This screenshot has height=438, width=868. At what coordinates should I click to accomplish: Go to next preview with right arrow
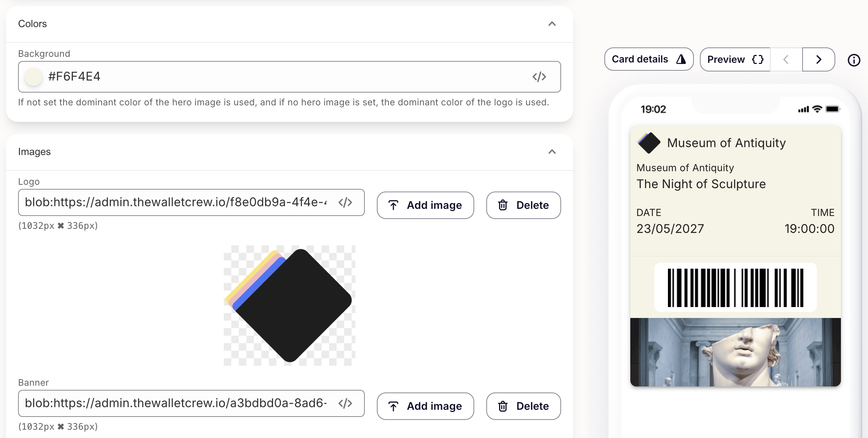818,59
